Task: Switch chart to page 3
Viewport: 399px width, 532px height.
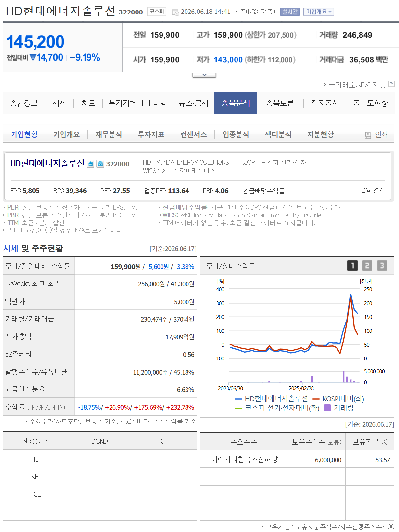Action: tap(382, 265)
